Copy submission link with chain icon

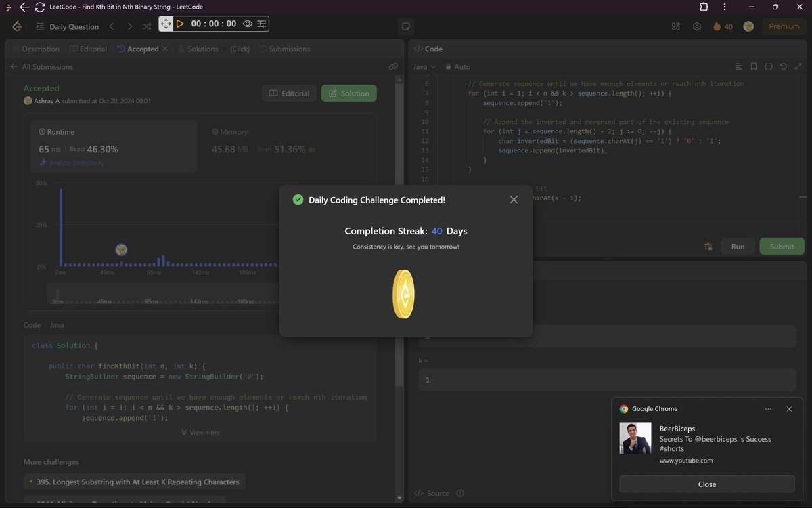(393, 66)
